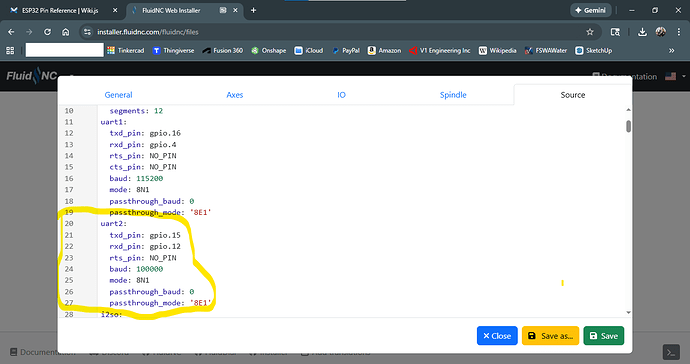The width and height of the screenshot is (690, 364).
Task: Go back in browser history
Action: click(x=11, y=32)
